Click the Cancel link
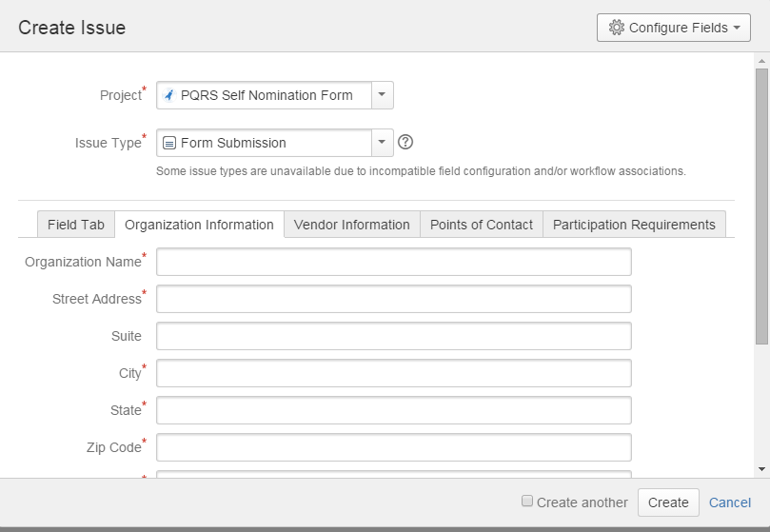 pyautogui.click(x=729, y=502)
